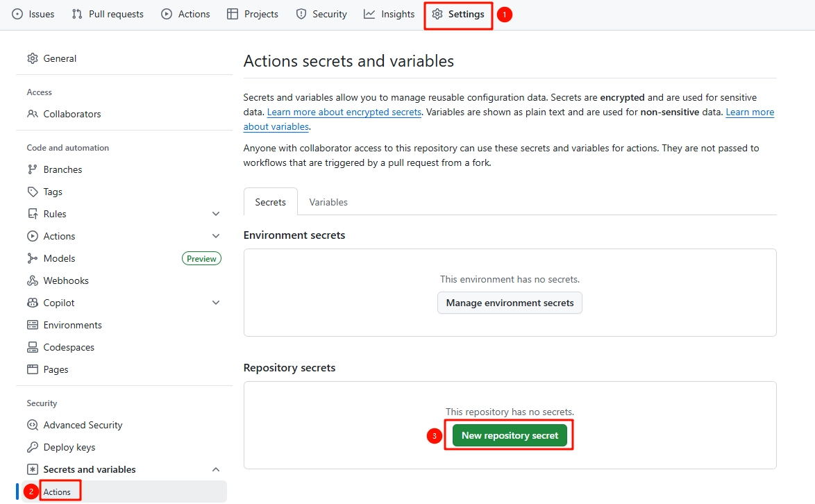Image resolution: width=815 pixels, height=504 pixels.
Task: Click the Webhooks icon in sidebar
Action: point(32,280)
